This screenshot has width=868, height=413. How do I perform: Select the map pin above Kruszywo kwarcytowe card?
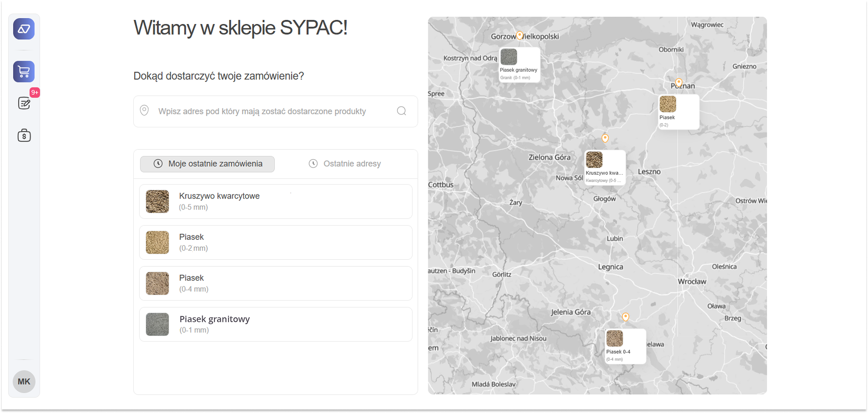(x=605, y=138)
